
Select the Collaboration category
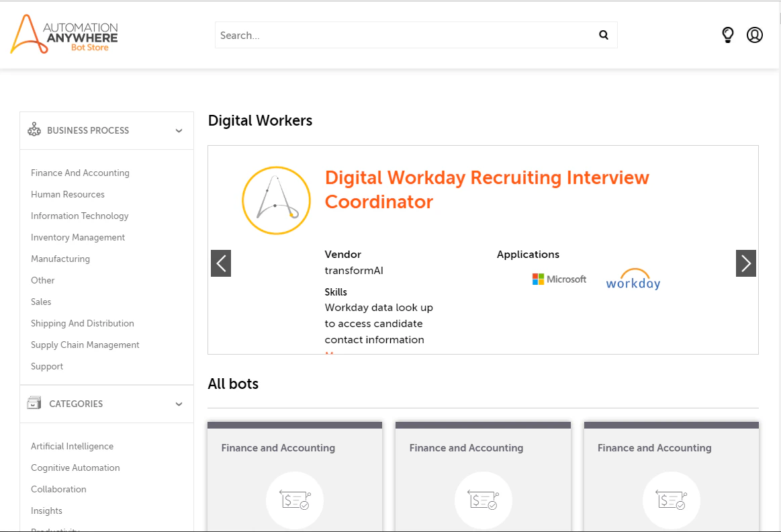click(58, 489)
